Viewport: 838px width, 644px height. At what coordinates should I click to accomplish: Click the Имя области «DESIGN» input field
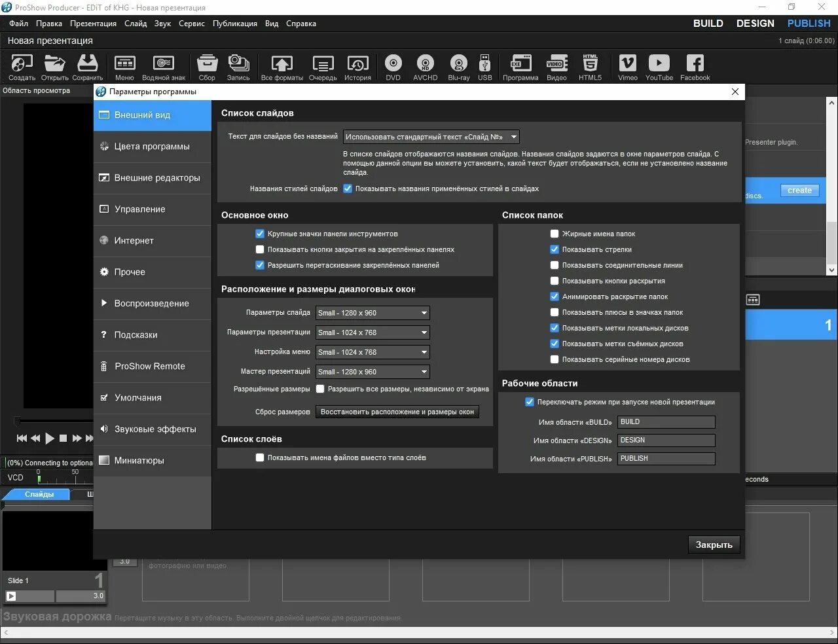(666, 440)
